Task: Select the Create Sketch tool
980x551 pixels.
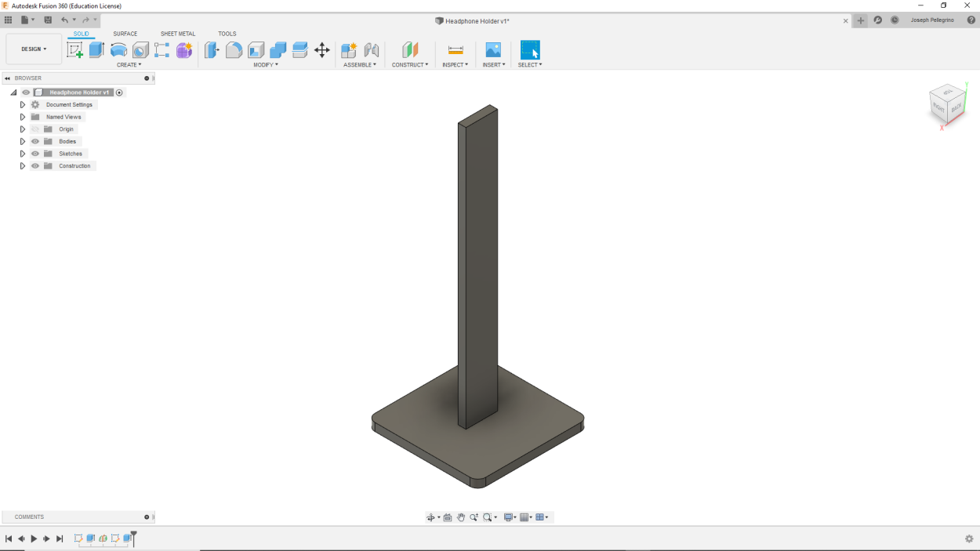Action: 74,49
